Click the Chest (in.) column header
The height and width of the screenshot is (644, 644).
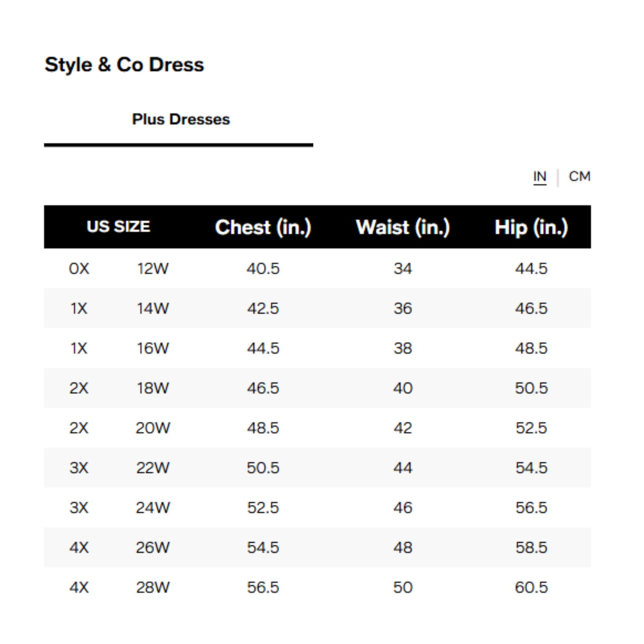[x=263, y=227]
